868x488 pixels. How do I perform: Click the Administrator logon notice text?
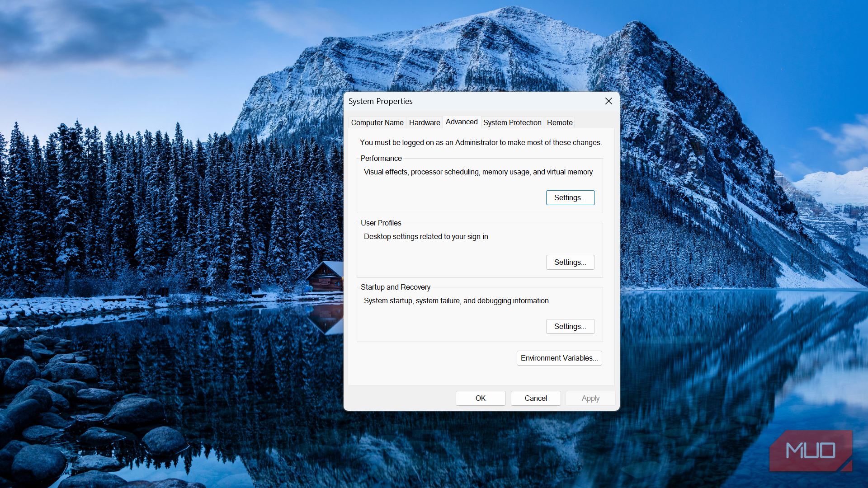point(481,142)
